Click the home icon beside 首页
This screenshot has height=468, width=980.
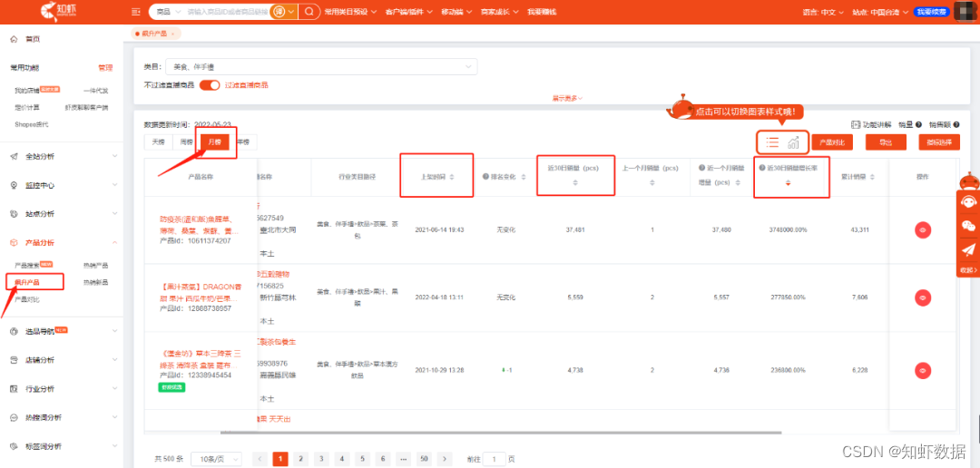click(x=14, y=39)
